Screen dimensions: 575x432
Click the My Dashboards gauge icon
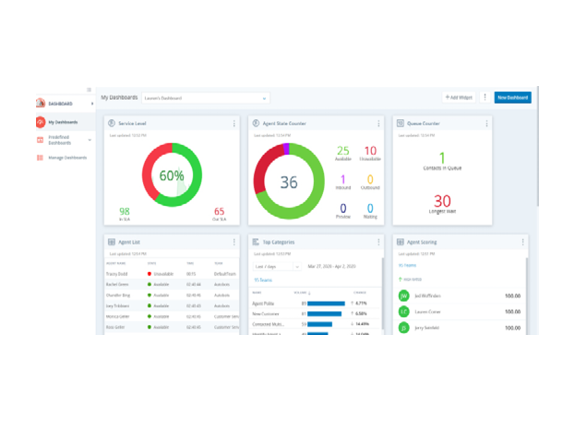[x=40, y=122]
